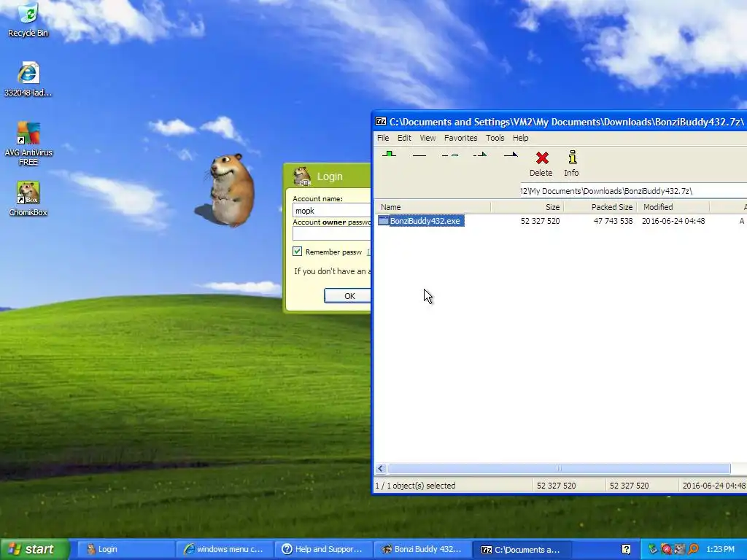The width and height of the screenshot is (747, 560).
Task: Switch to windows menu c... taskbar button
Action: pyautogui.click(x=225, y=549)
